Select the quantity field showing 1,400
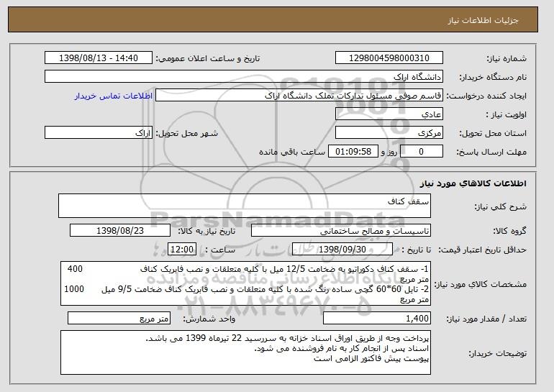 point(377,318)
